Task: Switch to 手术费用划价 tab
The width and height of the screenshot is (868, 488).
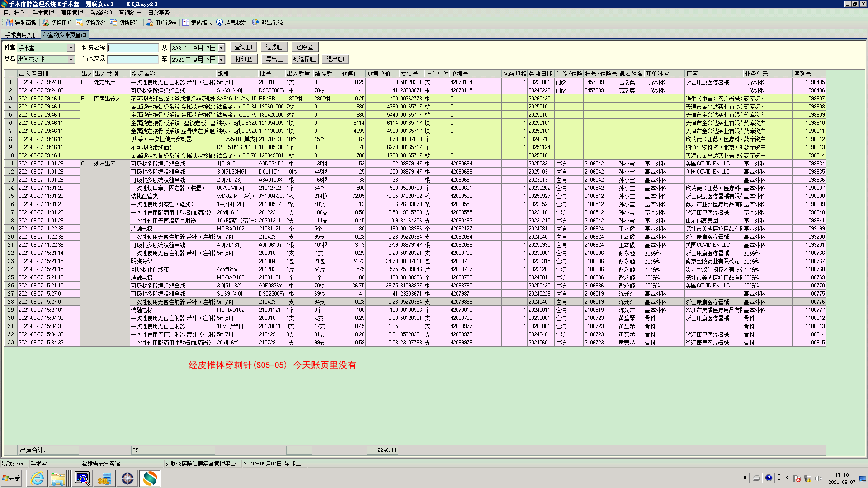Action: point(21,35)
